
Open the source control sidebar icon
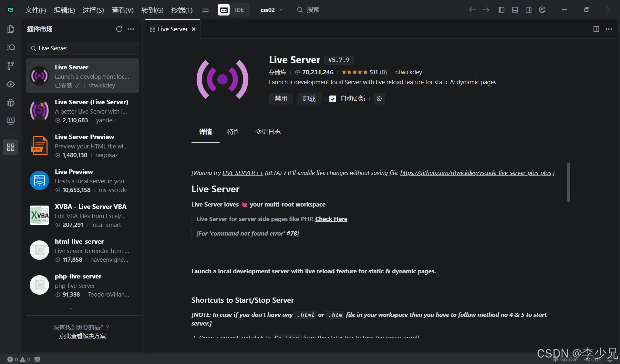point(11,66)
